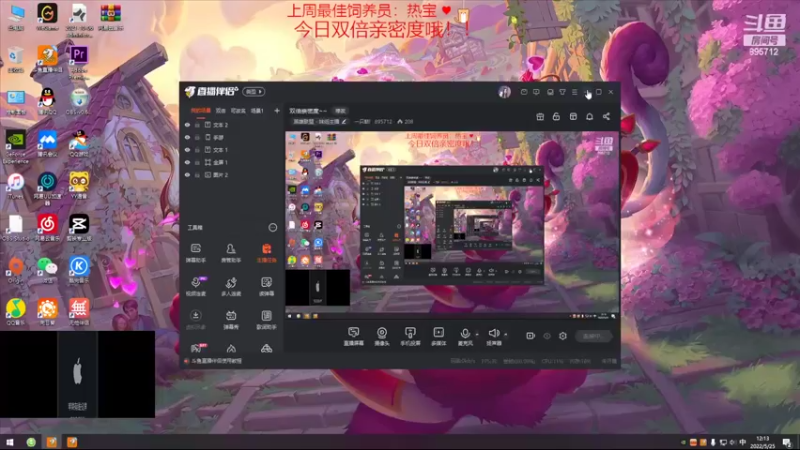Click the small tag button after the stream title
Viewport: 800px width, 450px height.
click(340, 111)
